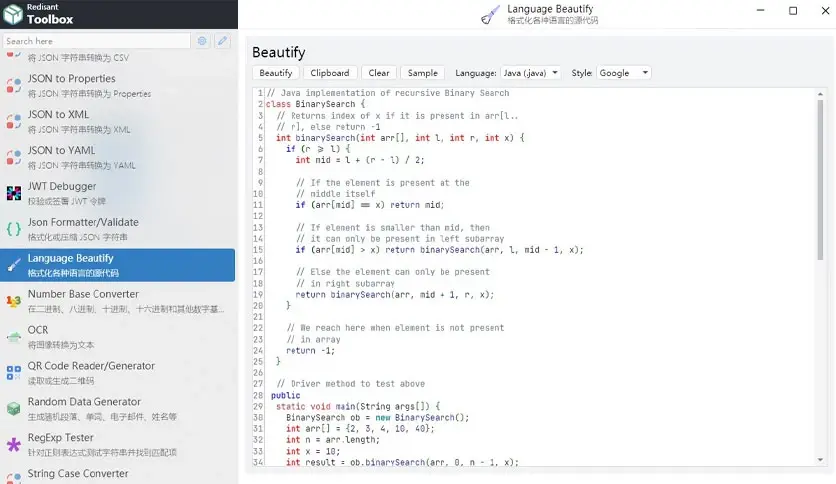
Task: Load code with the Sample button
Action: [x=423, y=73]
